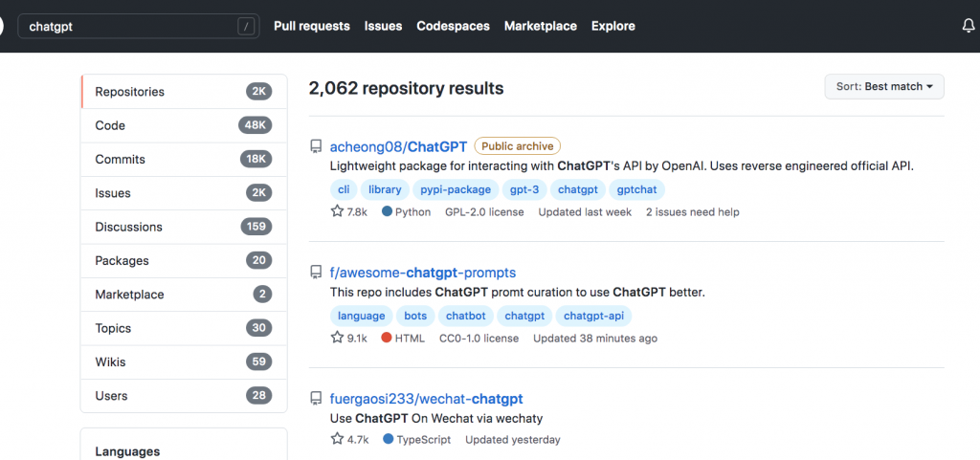Select Commits filter in sidebar
This screenshot has width=980, height=460.
pyautogui.click(x=184, y=159)
